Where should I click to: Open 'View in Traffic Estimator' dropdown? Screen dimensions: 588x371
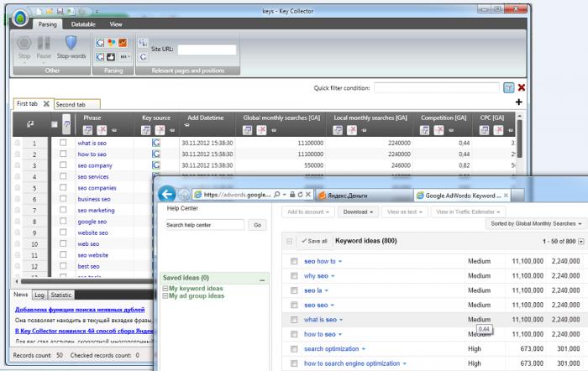point(468,212)
